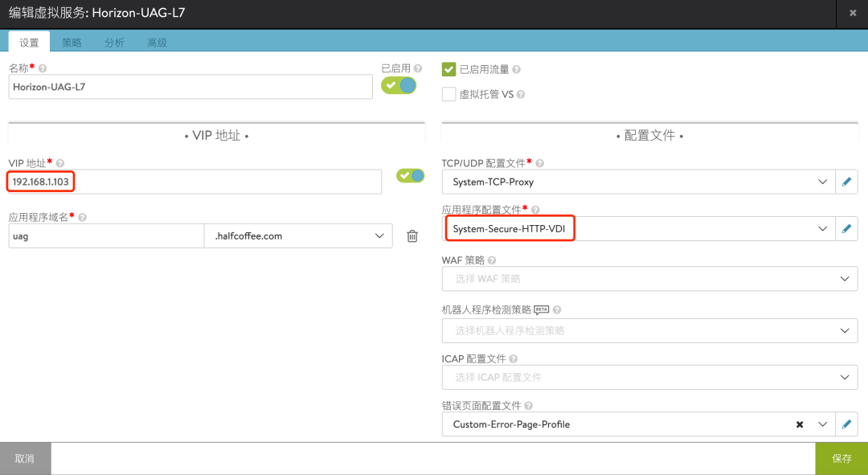Show help for WAF 策略
Image resolution: width=868 pixels, height=475 pixels.
pyautogui.click(x=492, y=260)
